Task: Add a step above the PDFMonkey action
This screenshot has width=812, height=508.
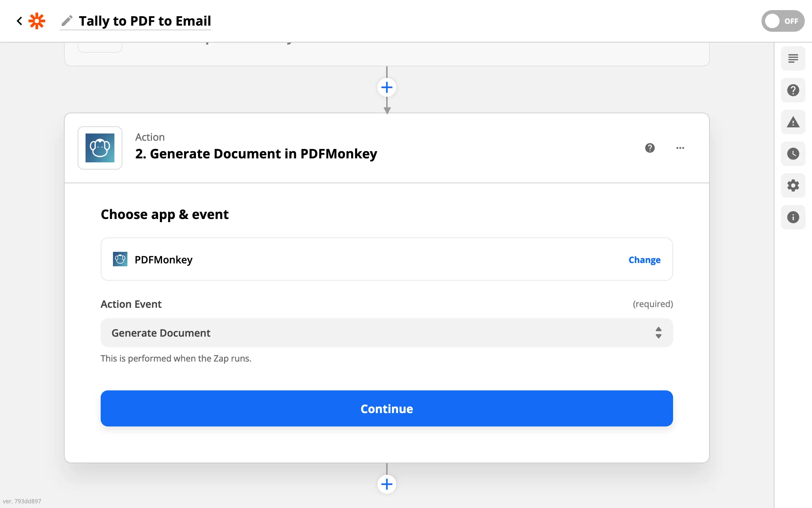Action: pyautogui.click(x=387, y=87)
